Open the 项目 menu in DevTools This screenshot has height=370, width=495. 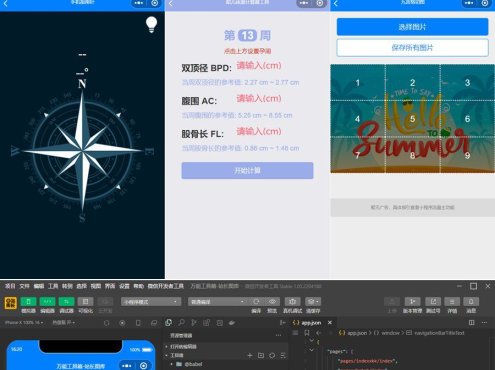(x=10, y=286)
